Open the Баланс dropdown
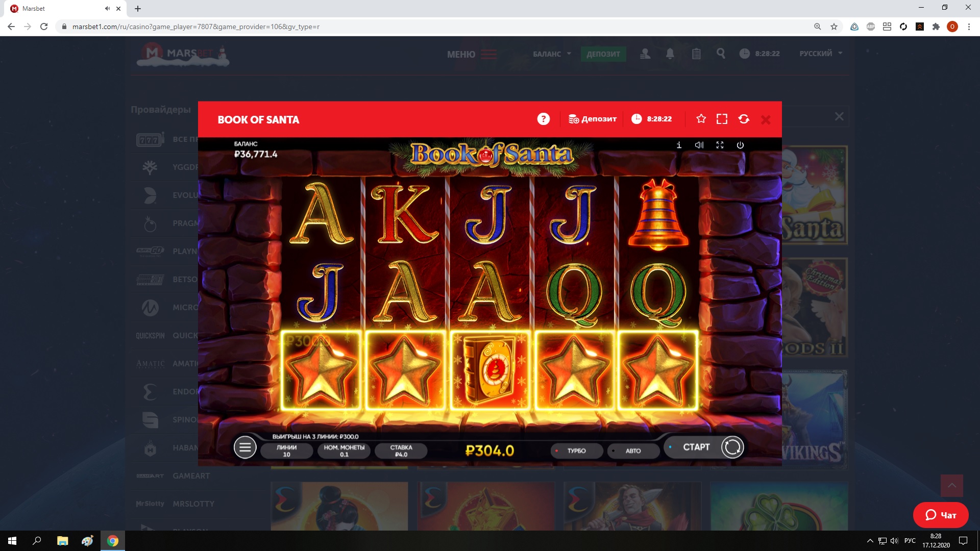 point(552,54)
